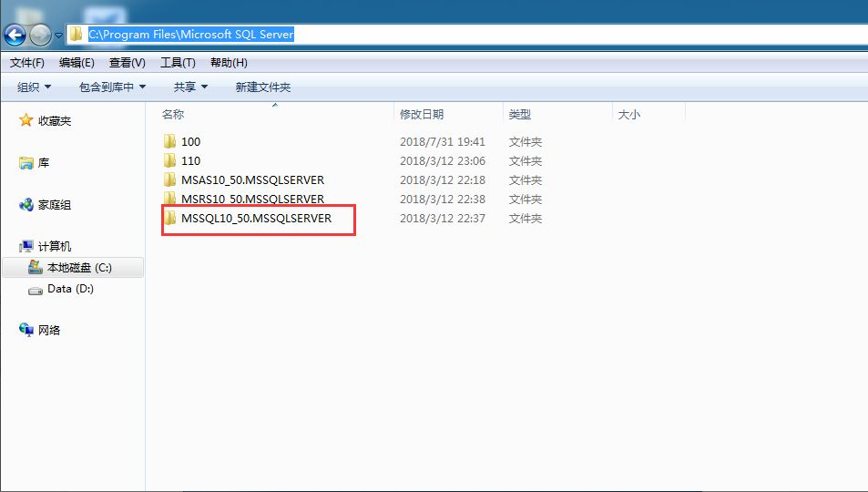
Task: Select 网络 in the navigation pane
Action: (48, 330)
